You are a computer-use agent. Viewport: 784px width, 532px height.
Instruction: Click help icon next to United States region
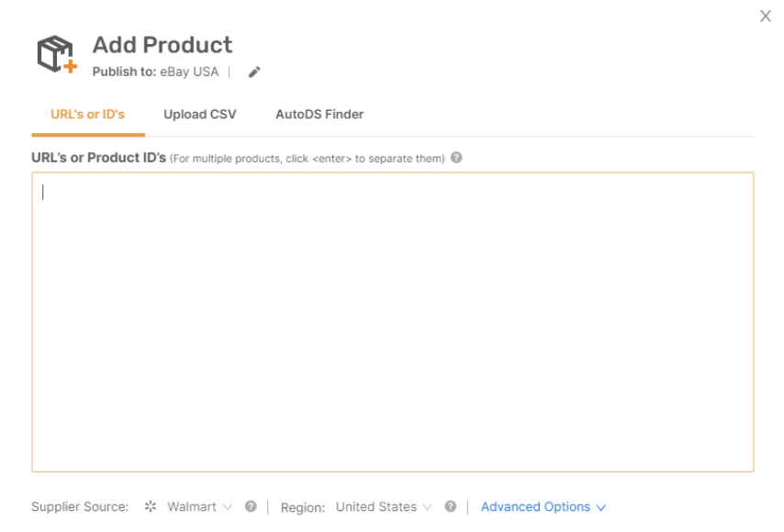click(451, 506)
